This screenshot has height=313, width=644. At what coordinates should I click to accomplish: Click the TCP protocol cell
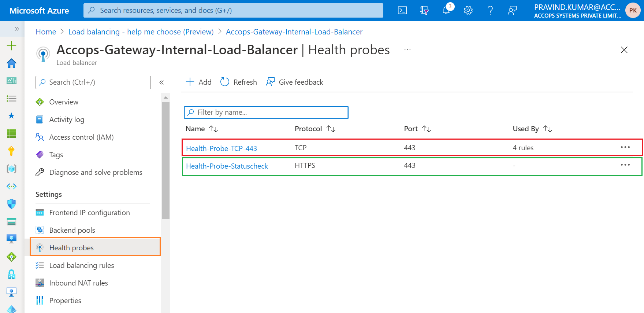301,148
